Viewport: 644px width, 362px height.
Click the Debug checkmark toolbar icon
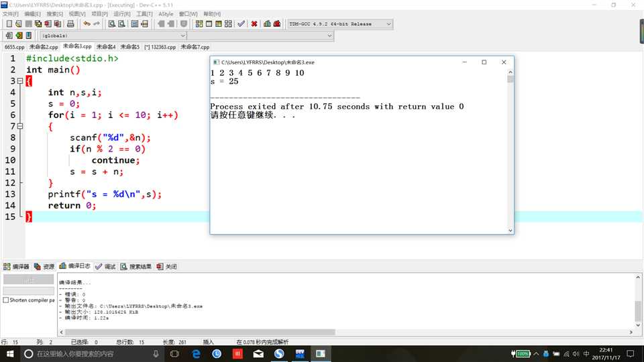[x=241, y=24]
